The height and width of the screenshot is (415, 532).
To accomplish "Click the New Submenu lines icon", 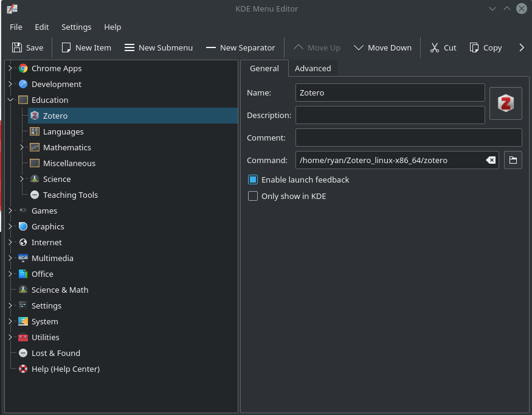I will (x=130, y=47).
